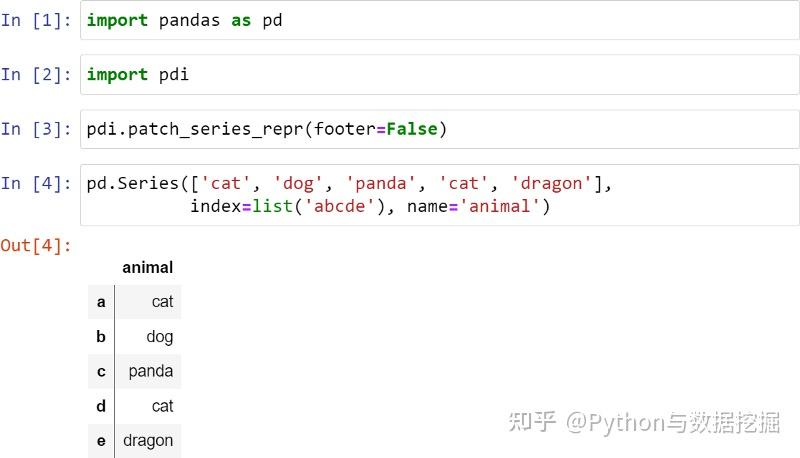Image resolution: width=800 pixels, height=458 pixels.
Task: Click the 'panda' value cell
Action: [x=148, y=371]
